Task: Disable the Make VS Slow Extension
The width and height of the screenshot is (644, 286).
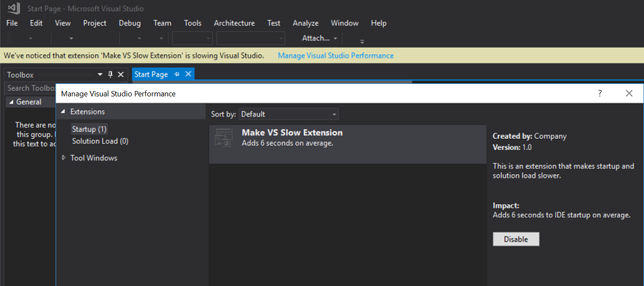Action: (x=516, y=239)
